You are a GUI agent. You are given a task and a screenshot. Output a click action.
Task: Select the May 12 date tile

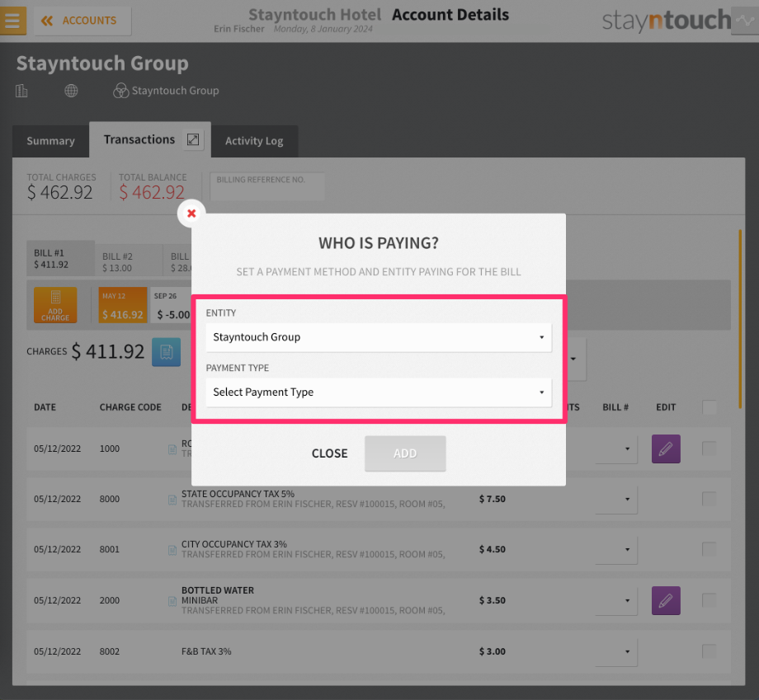click(x=122, y=305)
